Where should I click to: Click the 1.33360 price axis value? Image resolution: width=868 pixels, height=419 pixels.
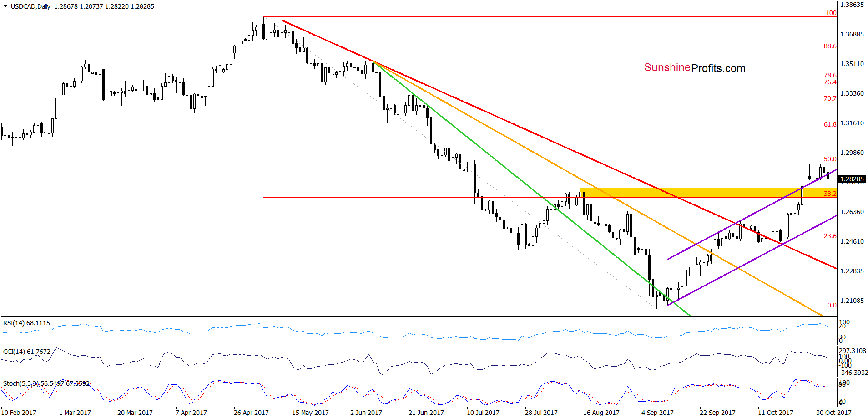[x=852, y=93]
